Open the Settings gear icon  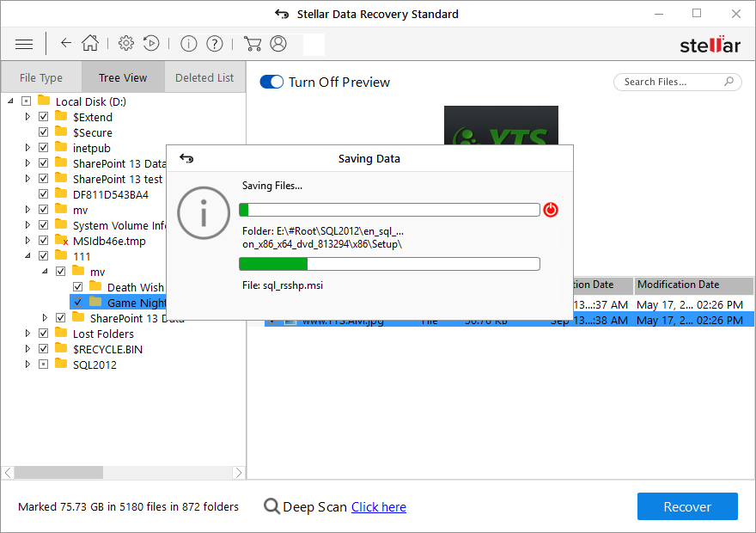click(x=125, y=43)
